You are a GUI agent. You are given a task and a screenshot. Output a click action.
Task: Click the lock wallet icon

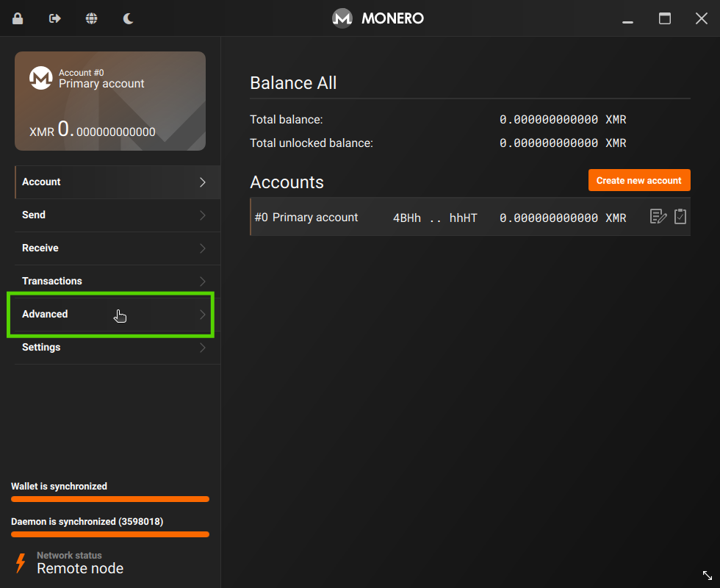[17, 18]
